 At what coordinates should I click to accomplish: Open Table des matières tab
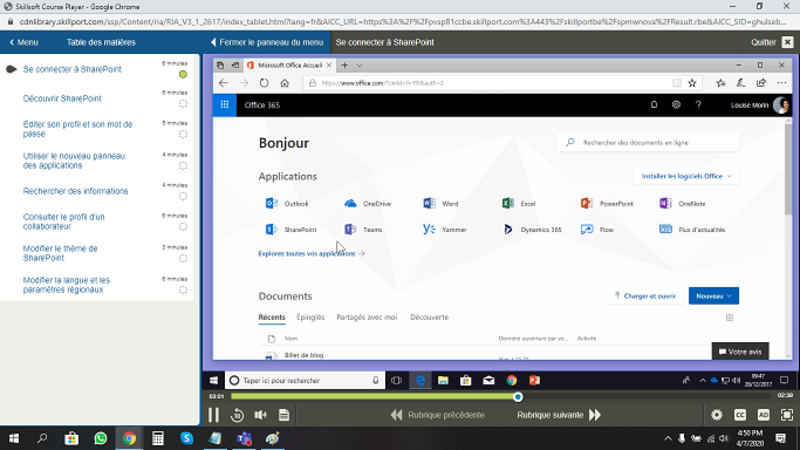(101, 42)
